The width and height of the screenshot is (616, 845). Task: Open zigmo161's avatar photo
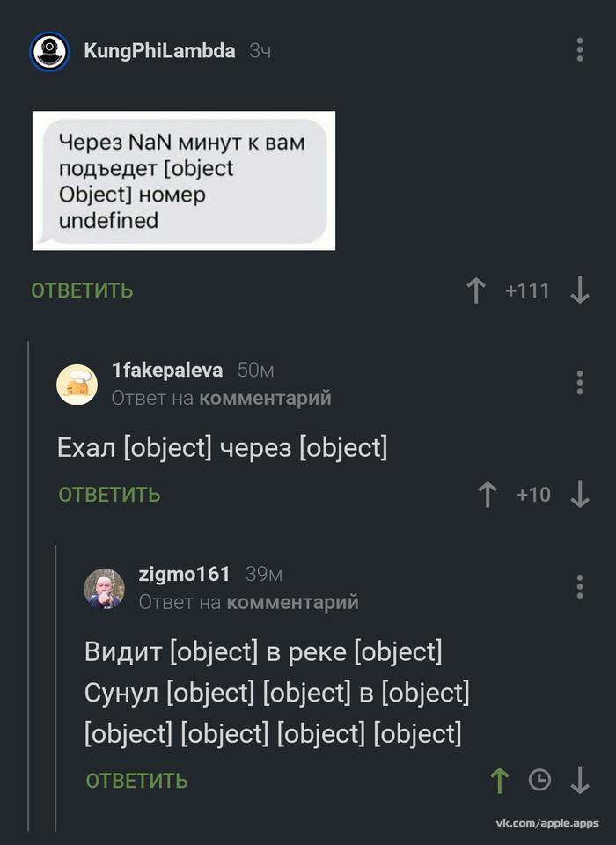pos(105,588)
